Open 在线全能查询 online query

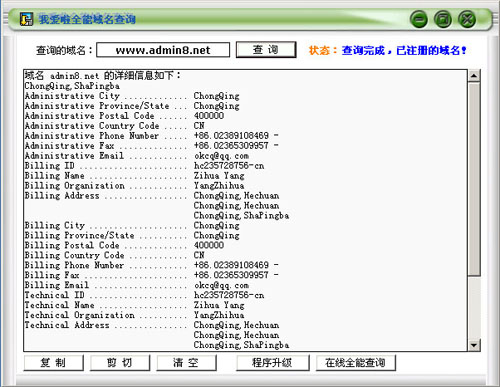point(356,363)
